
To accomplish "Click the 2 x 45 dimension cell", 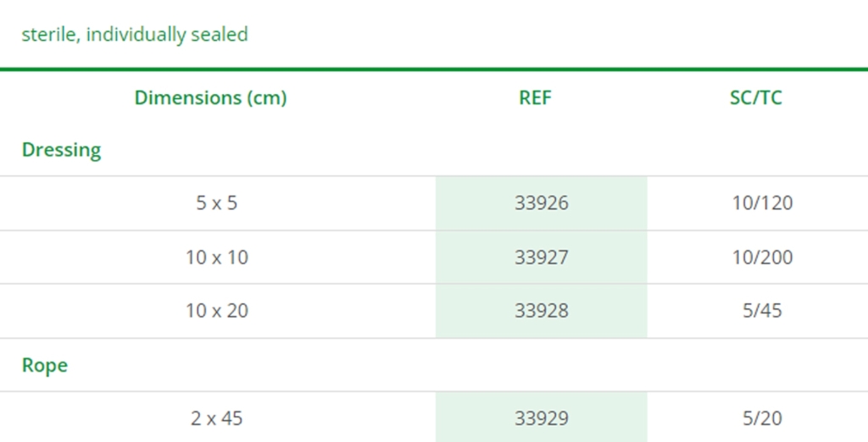I will [217, 418].
